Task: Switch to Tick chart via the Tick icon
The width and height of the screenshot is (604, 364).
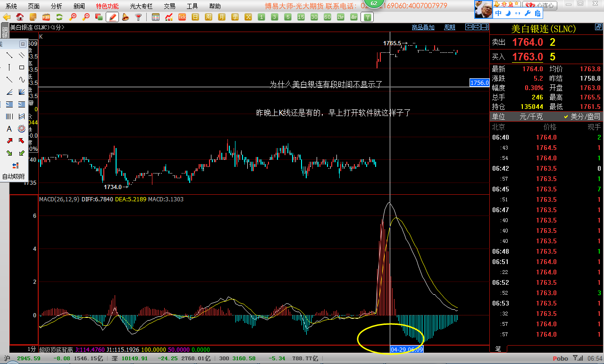Action: pos(182,17)
